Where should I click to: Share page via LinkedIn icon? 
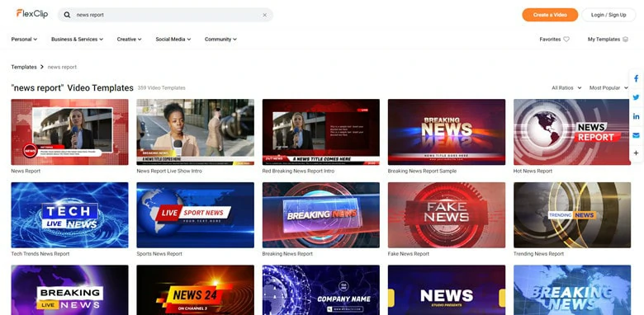(637, 116)
